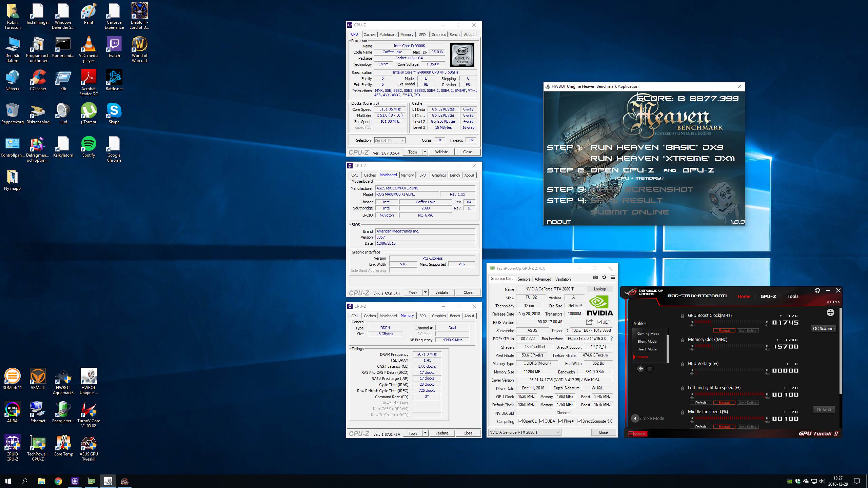868x488 pixels.
Task: Open File Explorer from the taskbar
Action: (41, 481)
